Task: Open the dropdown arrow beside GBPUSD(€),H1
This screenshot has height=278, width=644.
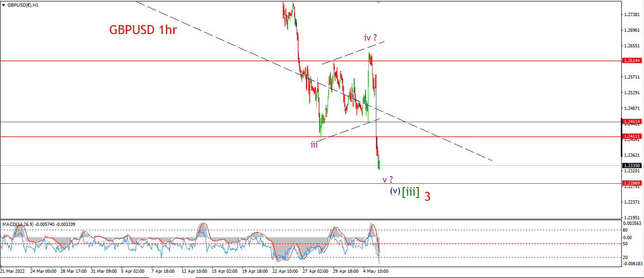Action: click(3, 4)
